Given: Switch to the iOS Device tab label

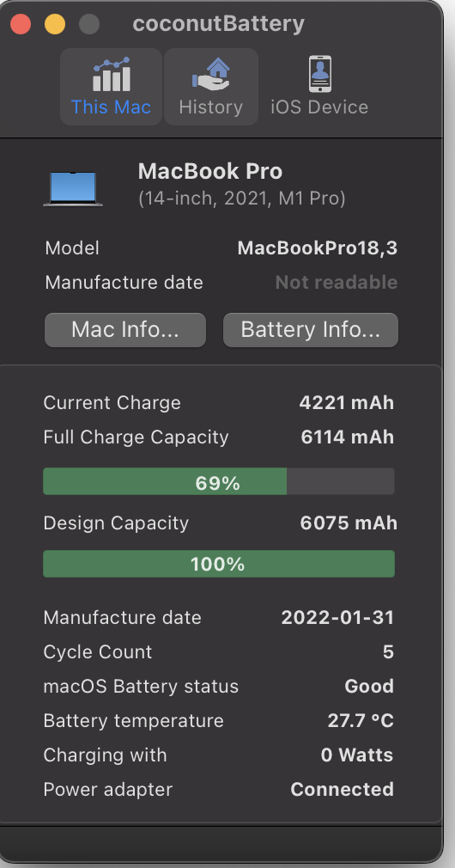Looking at the screenshot, I should coord(319,107).
